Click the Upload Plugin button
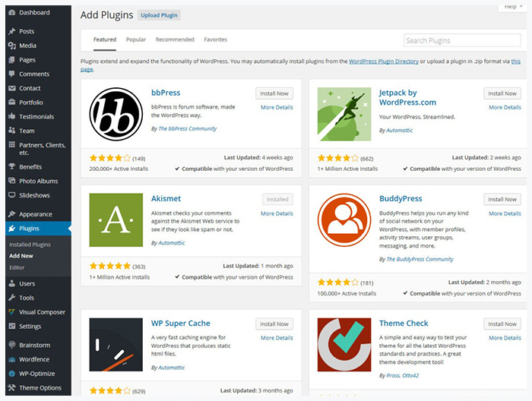The image size is (532, 401). [x=160, y=15]
